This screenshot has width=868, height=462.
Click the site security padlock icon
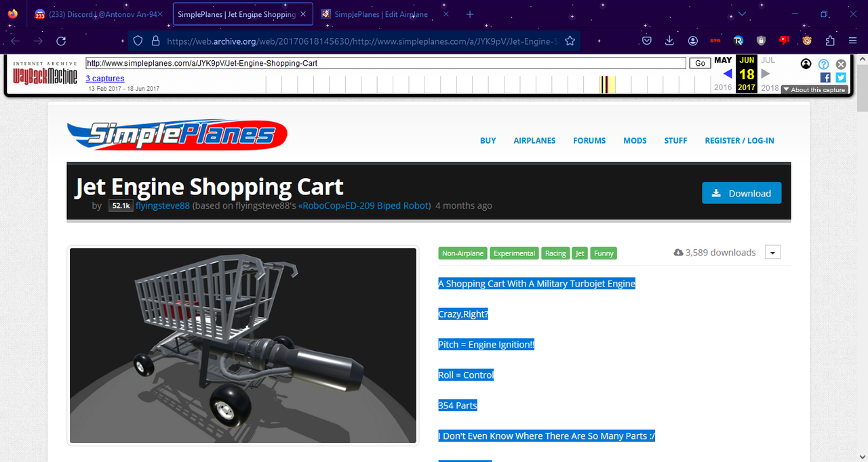point(155,41)
